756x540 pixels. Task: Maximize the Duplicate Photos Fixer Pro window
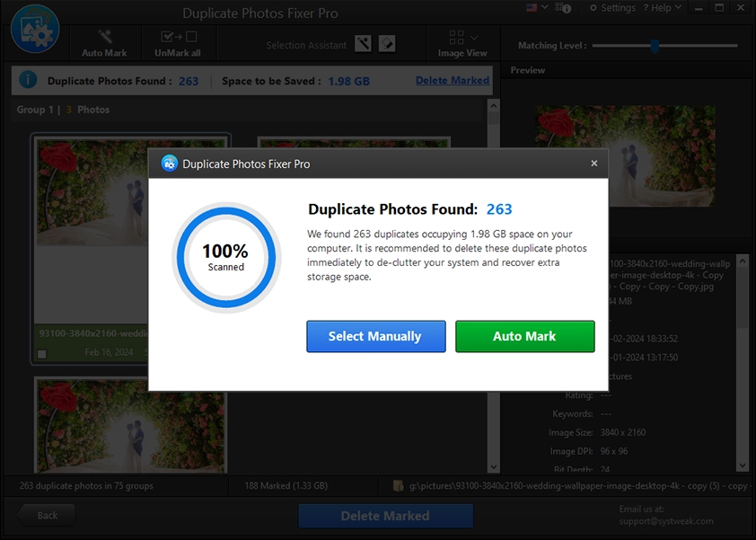pos(719,8)
